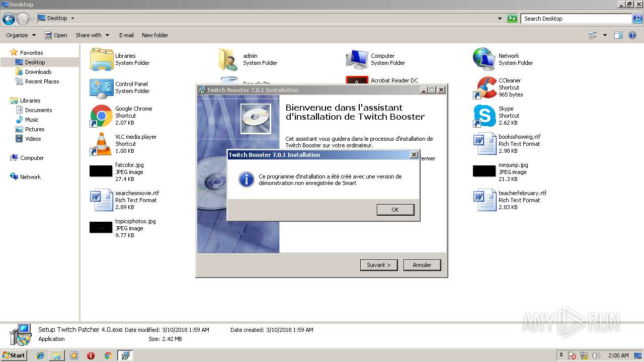Click the 2:00 AM taskbar clock
644x362 pixels.
[618, 355]
